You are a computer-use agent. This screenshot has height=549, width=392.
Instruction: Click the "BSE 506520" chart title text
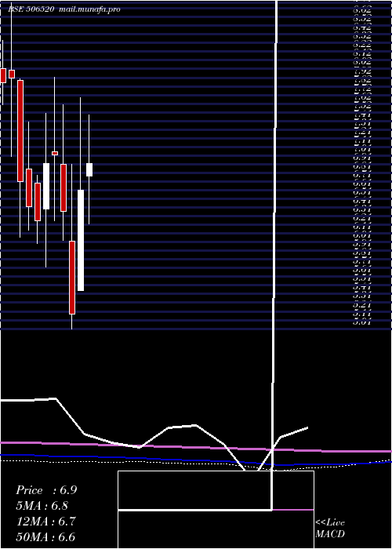point(31,9)
